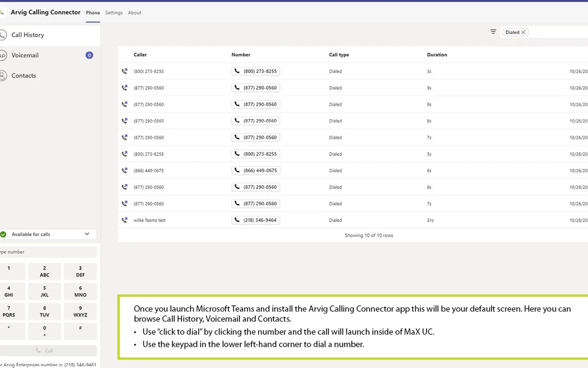Image resolution: width=588 pixels, height=368 pixels.
Task: Click the green available status icon
Action: [x=3, y=234]
